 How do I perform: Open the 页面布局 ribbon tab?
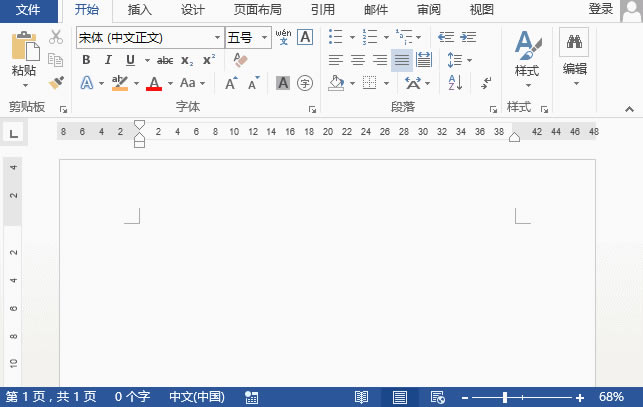tap(258, 10)
